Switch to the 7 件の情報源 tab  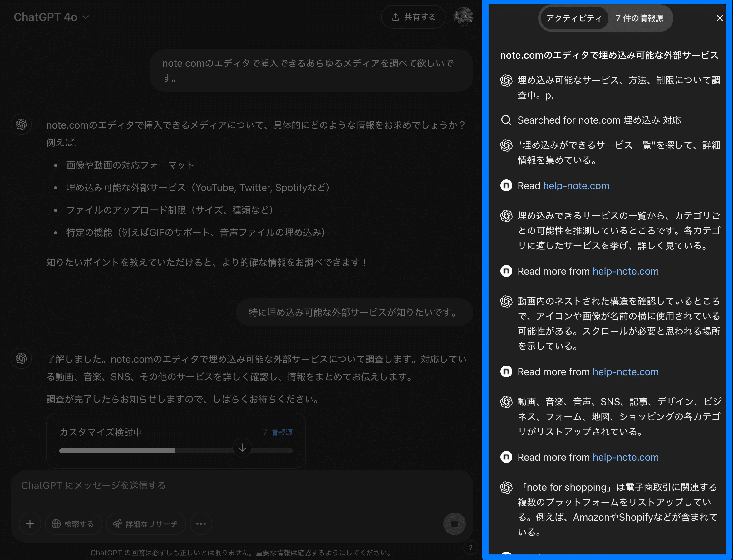coord(639,18)
